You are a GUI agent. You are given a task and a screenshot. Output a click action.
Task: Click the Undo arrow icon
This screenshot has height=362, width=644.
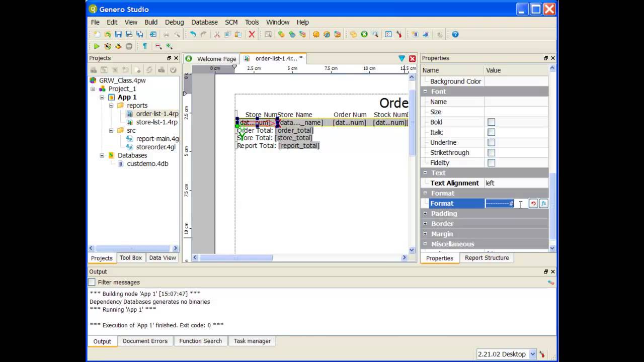pyautogui.click(x=193, y=34)
